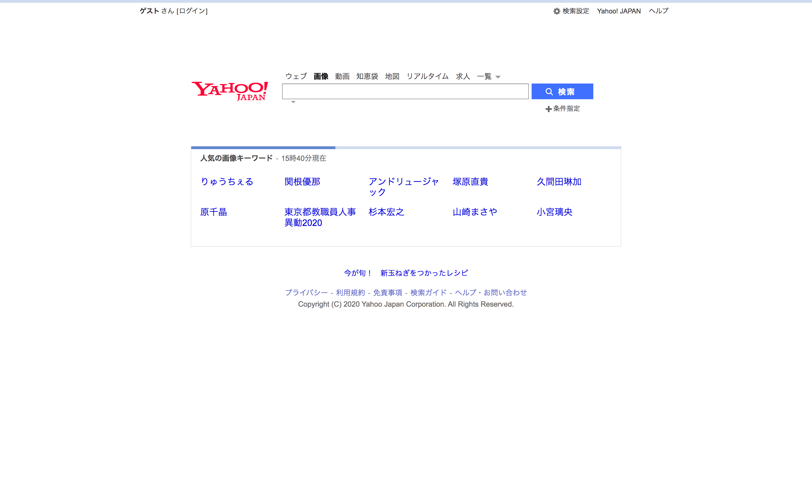Image resolution: width=812 pixels, height=504 pixels.
Task: Focus the image search input field
Action: [405, 91]
